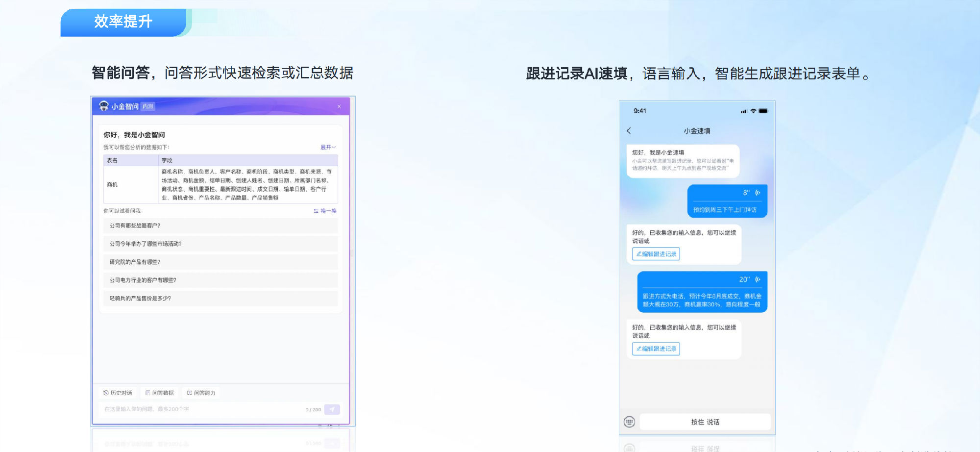This screenshot has height=452, width=980.
Task: Select the 字段 column header
Action: (x=167, y=160)
